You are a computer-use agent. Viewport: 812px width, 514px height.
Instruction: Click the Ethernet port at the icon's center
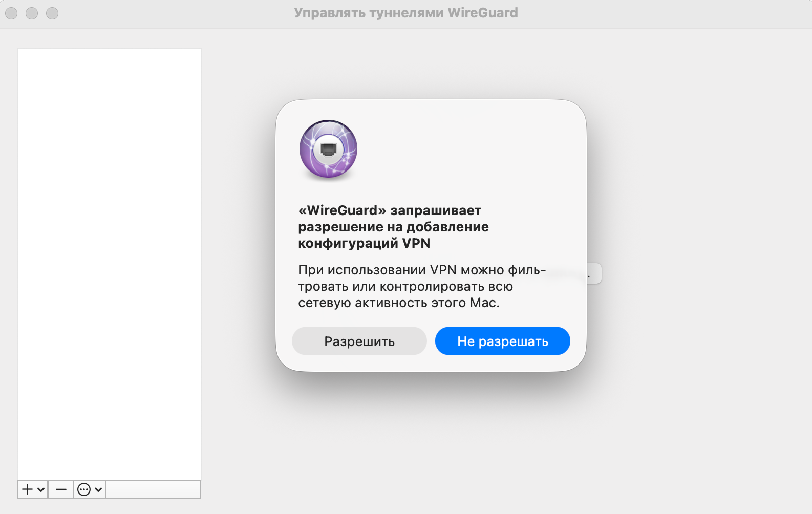click(x=328, y=149)
